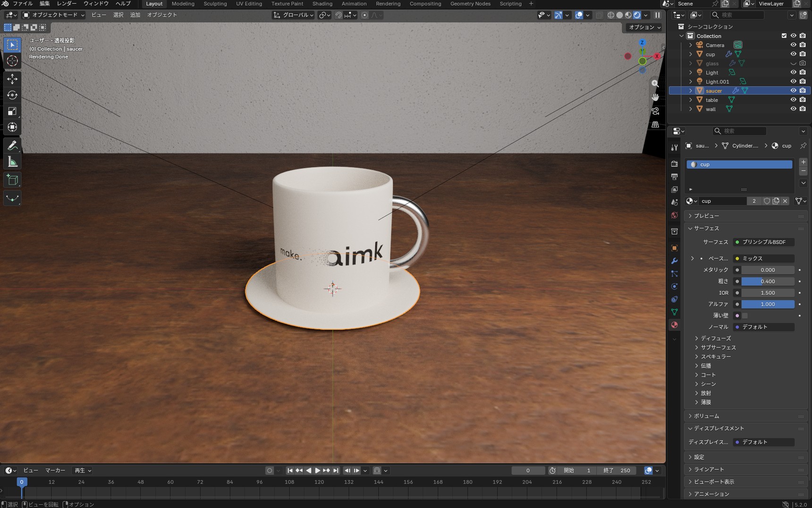Hide the cup object in the outliner

click(x=793, y=54)
